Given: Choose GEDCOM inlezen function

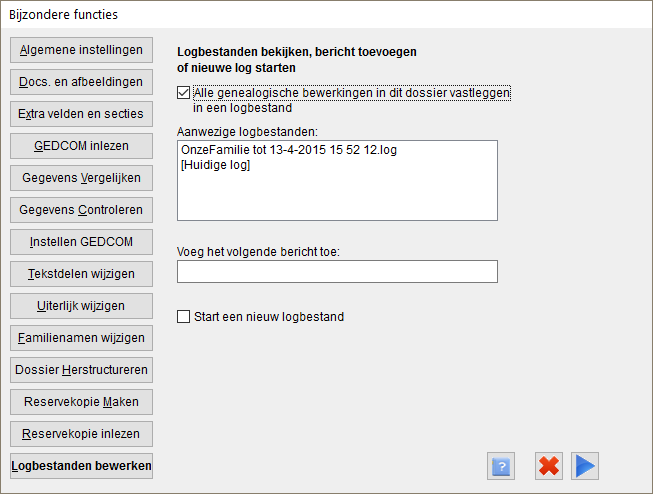Looking at the screenshot, I should coord(81,146).
